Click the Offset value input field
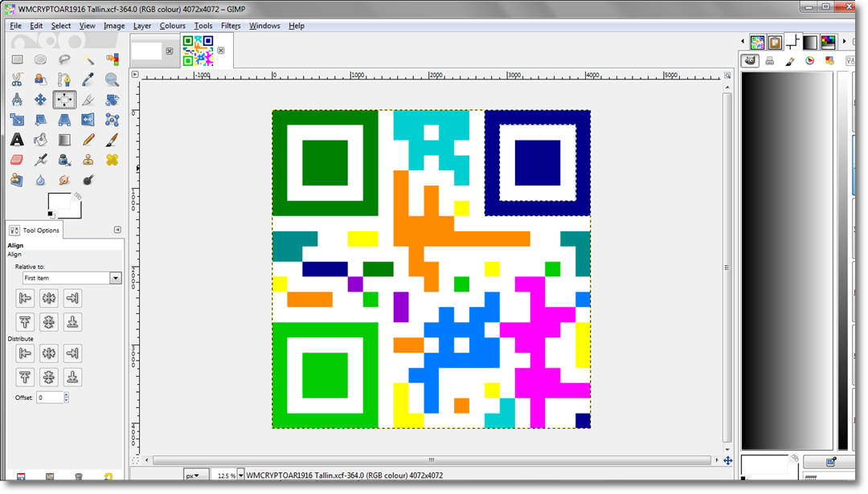 (x=50, y=397)
